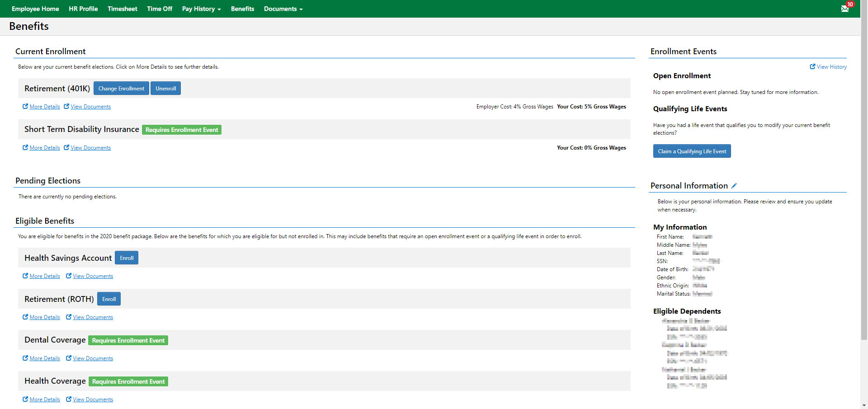Click external-link icon beside Health Savings Account More Details

click(25, 276)
